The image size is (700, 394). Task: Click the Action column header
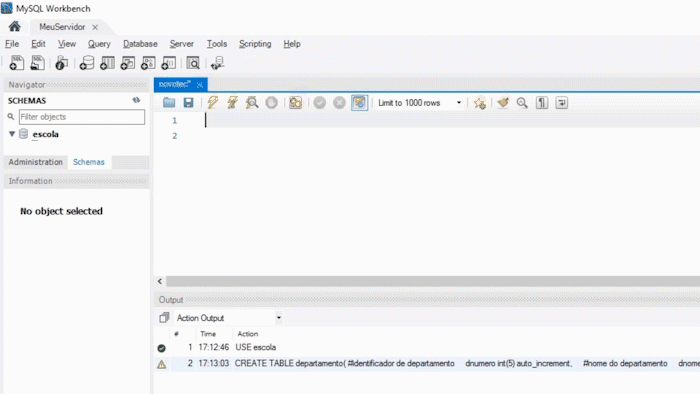click(x=248, y=334)
